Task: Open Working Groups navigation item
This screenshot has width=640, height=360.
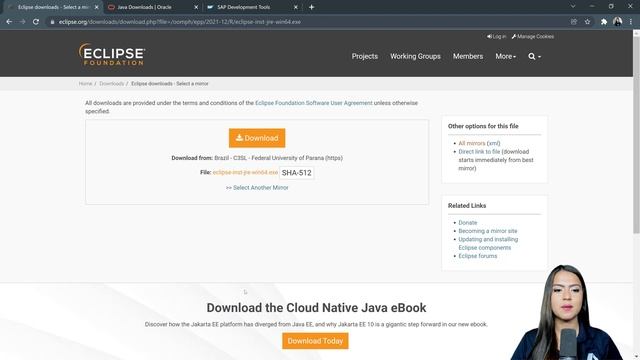Action: pyautogui.click(x=415, y=56)
